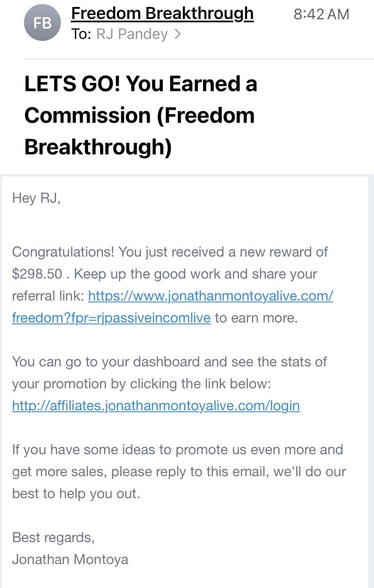Open the affiliates login dashboard link
374x588 pixels.
pos(156,406)
